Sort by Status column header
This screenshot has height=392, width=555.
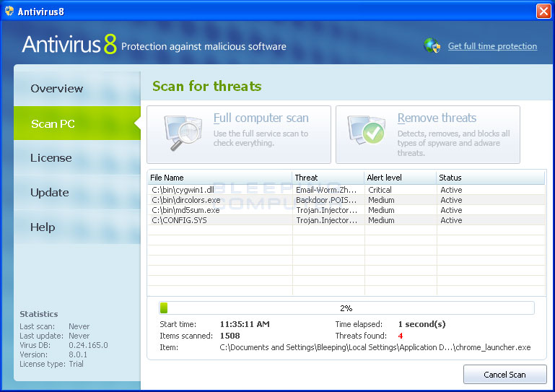491,178
